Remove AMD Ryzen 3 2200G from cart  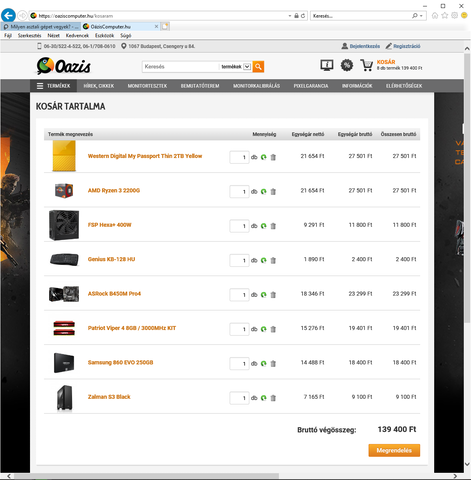point(273,192)
